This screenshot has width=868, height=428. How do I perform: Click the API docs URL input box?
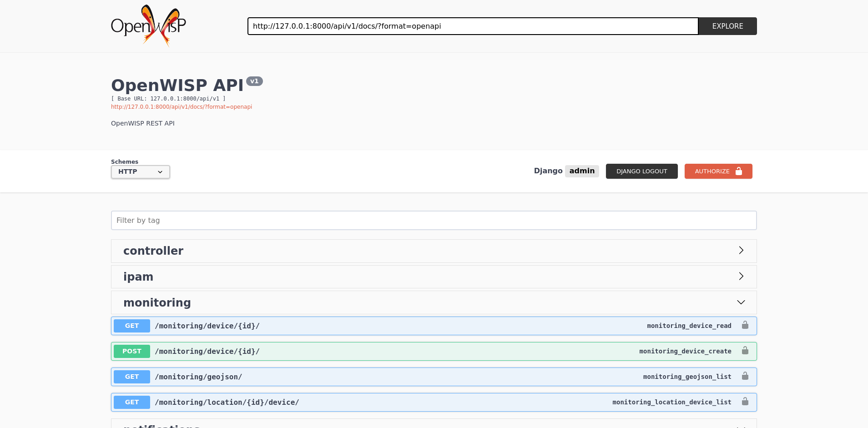(473, 26)
